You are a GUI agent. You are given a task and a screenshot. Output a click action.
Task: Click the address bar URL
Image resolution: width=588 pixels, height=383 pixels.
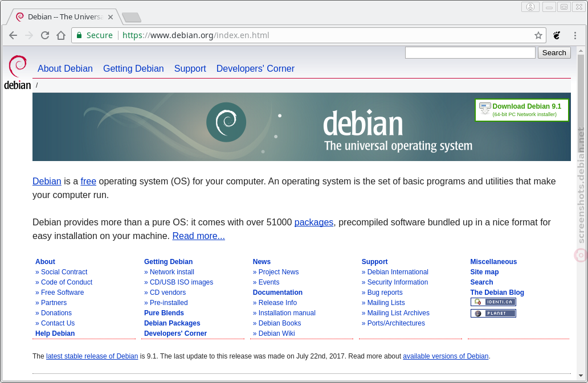(196, 35)
